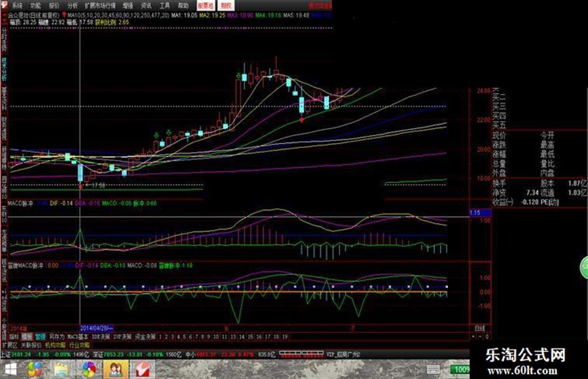The height and width of the screenshot is (379, 588).
Task: Click the red arrow below the lowest candle
Action: click(x=81, y=186)
